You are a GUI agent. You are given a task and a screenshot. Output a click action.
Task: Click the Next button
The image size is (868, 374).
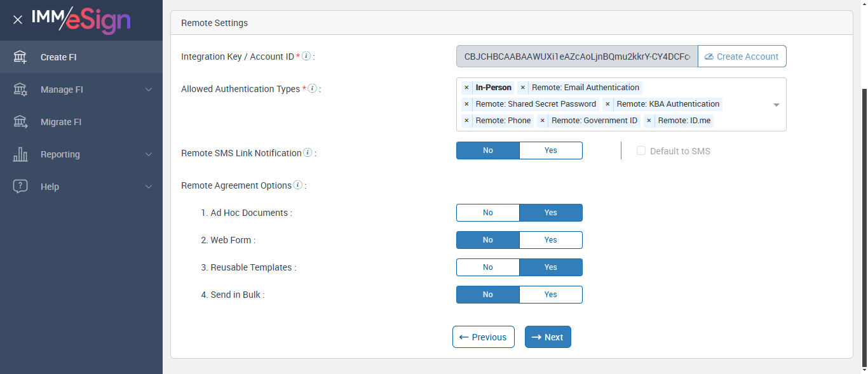(548, 337)
